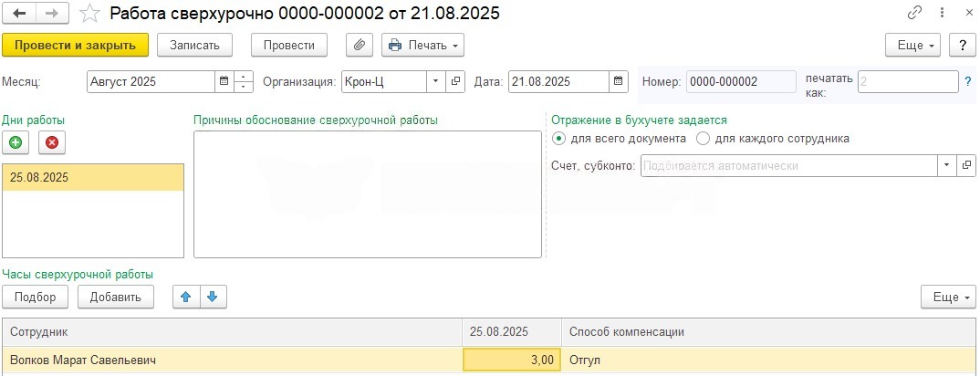
Task: Copy link to this document
Action: (914, 14)
